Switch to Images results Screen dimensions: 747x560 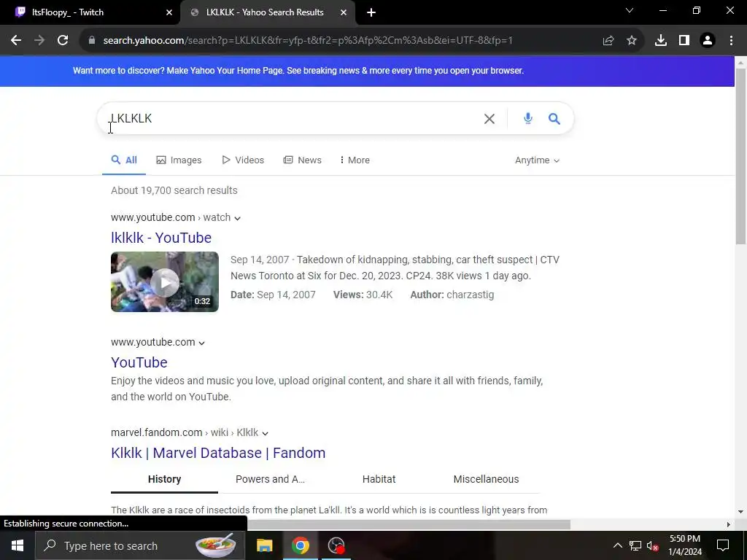(x=179, y=160)
